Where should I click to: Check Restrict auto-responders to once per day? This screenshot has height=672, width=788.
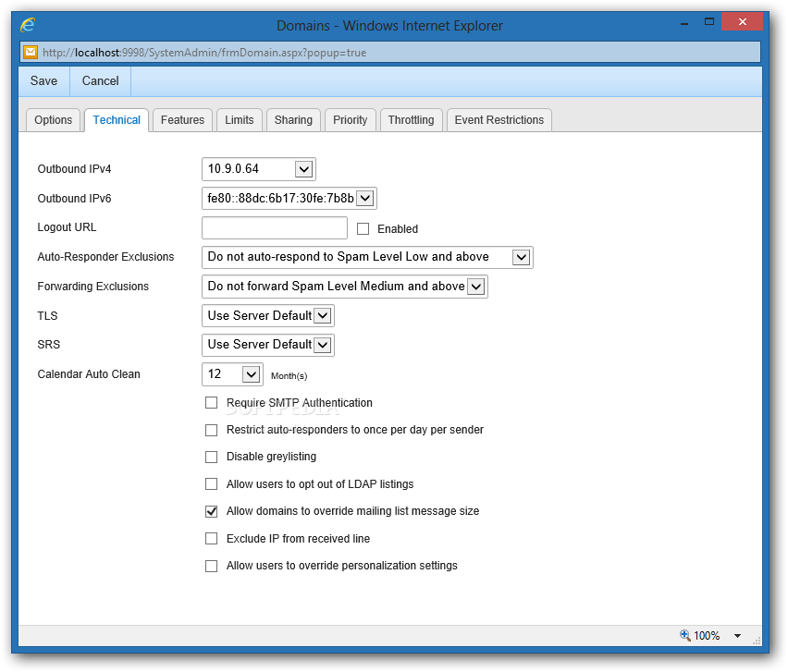212,430
